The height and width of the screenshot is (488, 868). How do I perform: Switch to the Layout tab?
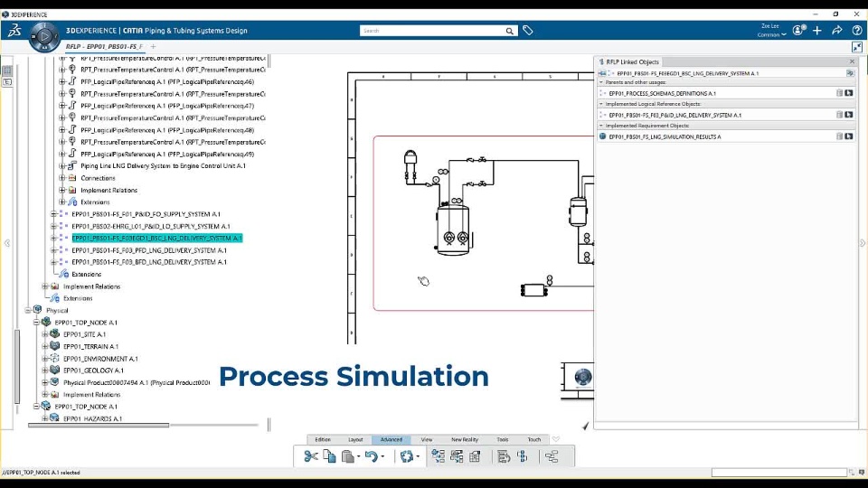(x=355, y=439)
